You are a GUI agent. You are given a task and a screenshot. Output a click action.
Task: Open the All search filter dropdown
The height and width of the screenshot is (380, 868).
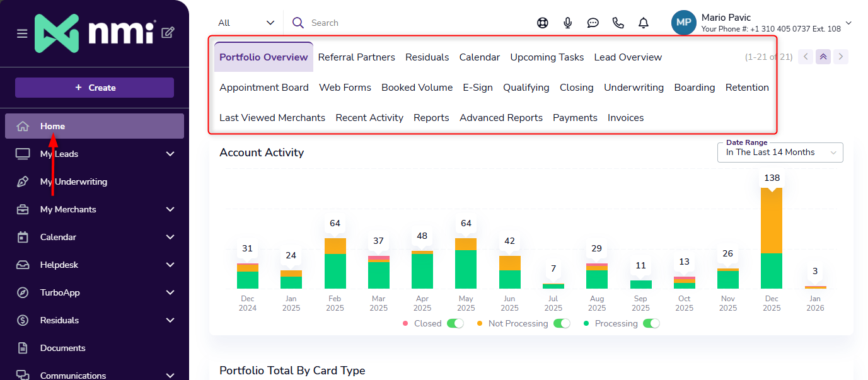246,23
